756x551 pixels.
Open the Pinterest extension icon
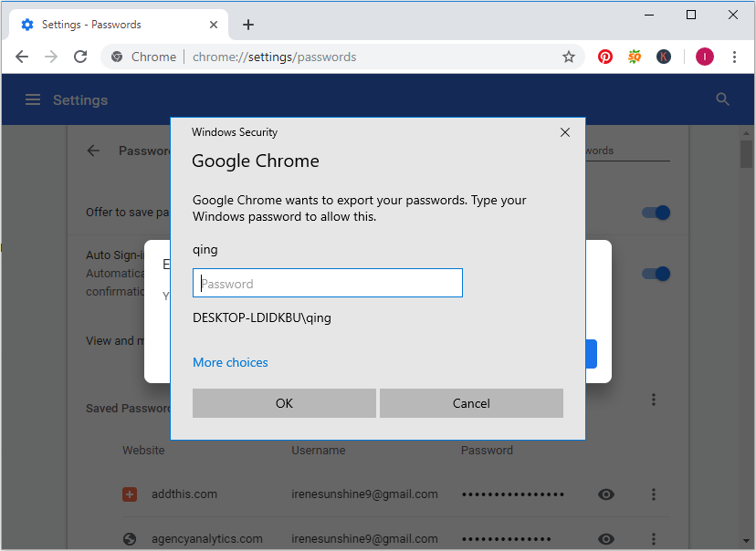point(605,57)
